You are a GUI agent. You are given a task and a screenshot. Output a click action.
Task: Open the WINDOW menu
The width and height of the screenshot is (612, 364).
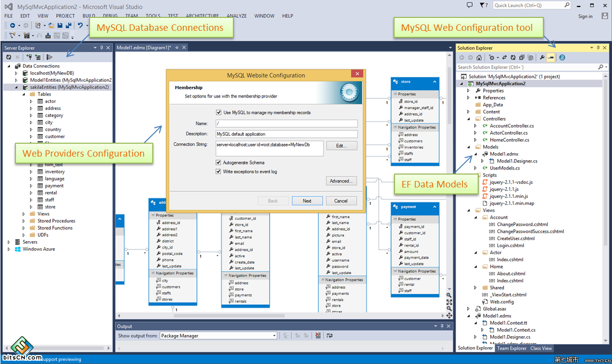(x=264, y=16)
